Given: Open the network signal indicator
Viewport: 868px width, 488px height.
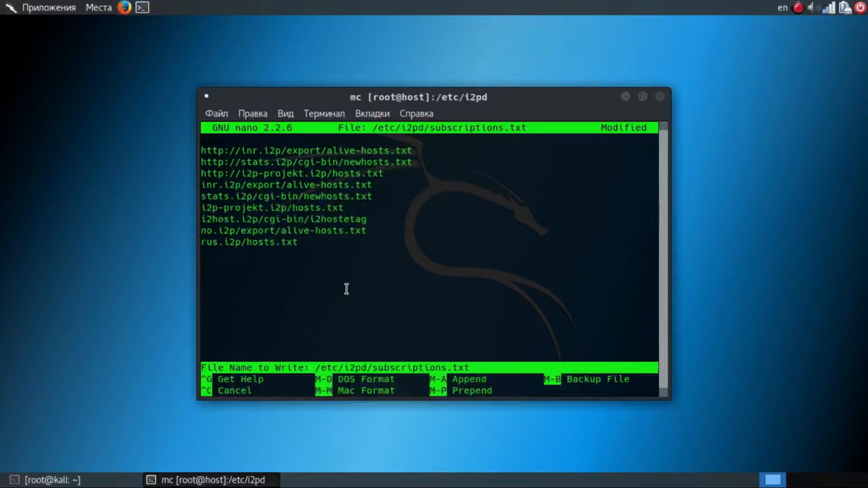Looking at the screenshot, I should click(829, 8).
